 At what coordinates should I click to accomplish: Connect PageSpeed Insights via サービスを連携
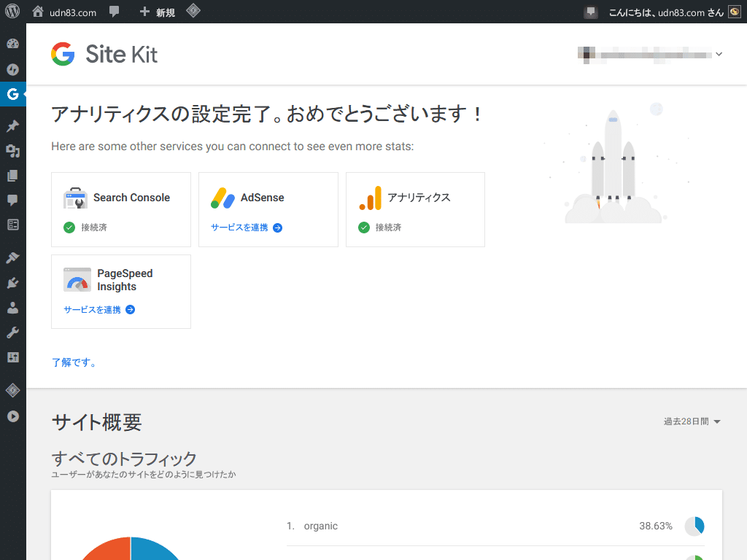[x=99, y=309]
